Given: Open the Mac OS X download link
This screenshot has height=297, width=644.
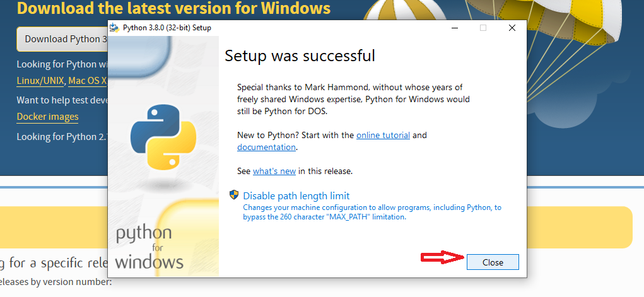Looking at the screenshot, I should [x=88, y=81].
